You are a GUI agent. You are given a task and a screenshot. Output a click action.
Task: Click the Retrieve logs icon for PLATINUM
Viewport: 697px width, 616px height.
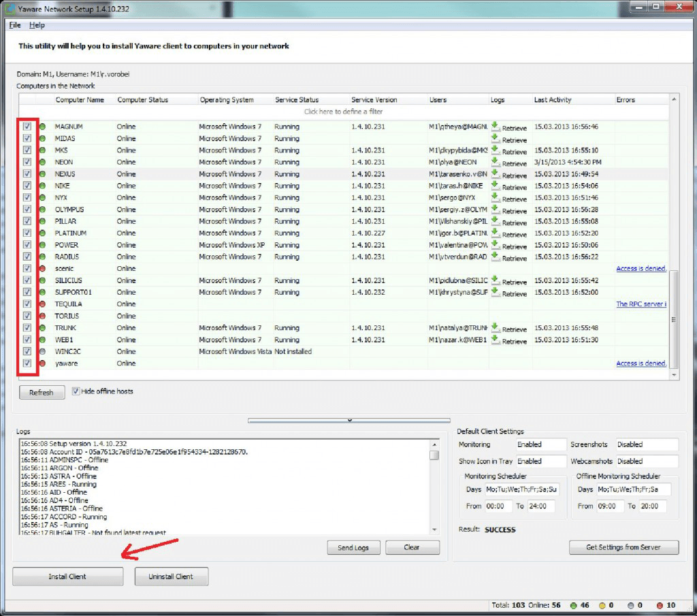(x=495, y=233)
